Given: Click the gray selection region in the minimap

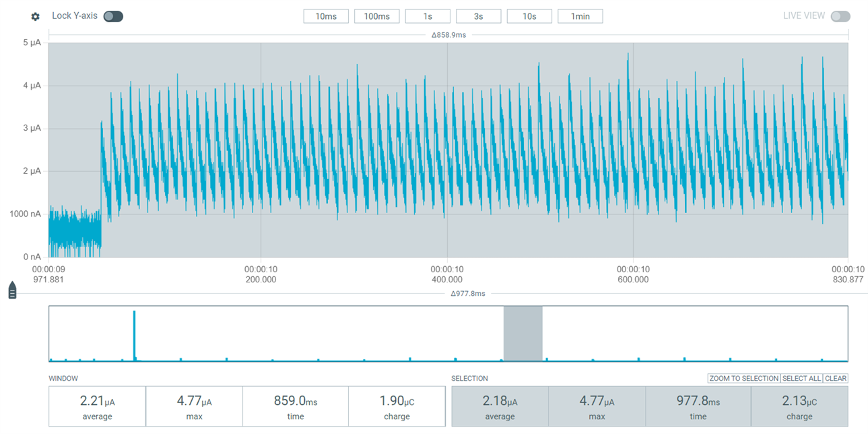Looking at the screenshot, I should pos(523,333).
